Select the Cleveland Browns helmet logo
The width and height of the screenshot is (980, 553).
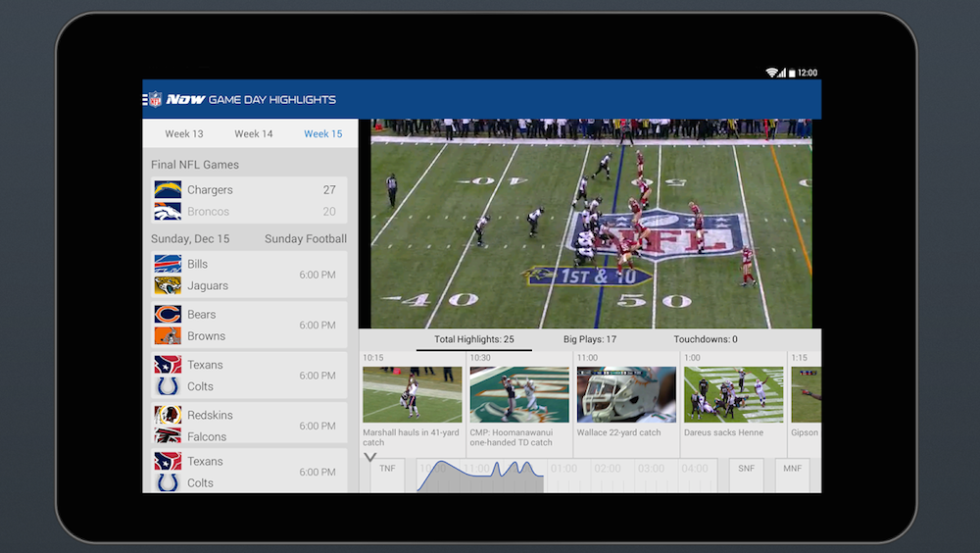click(168, 335)
